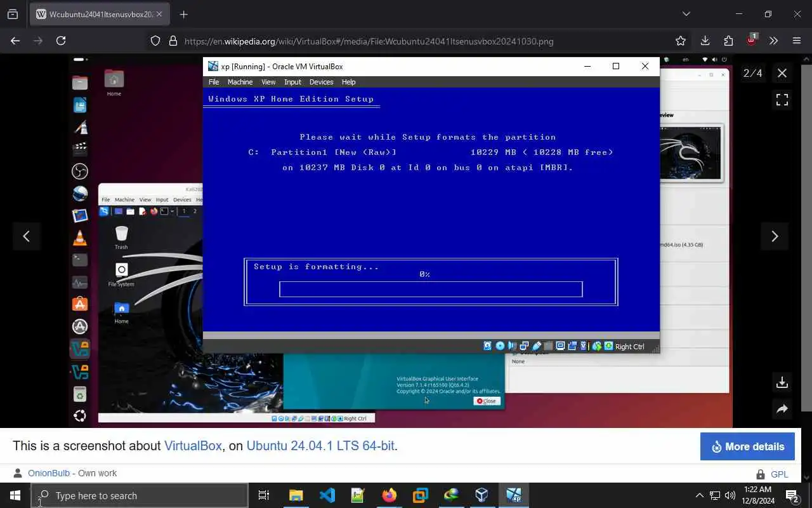Click the Right Ctrl host key label

coord(629,347)
